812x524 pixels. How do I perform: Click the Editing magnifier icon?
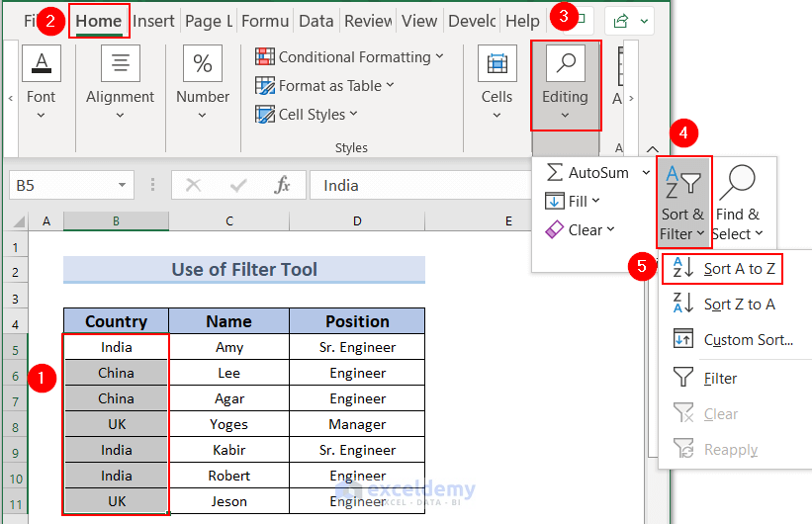565,63
